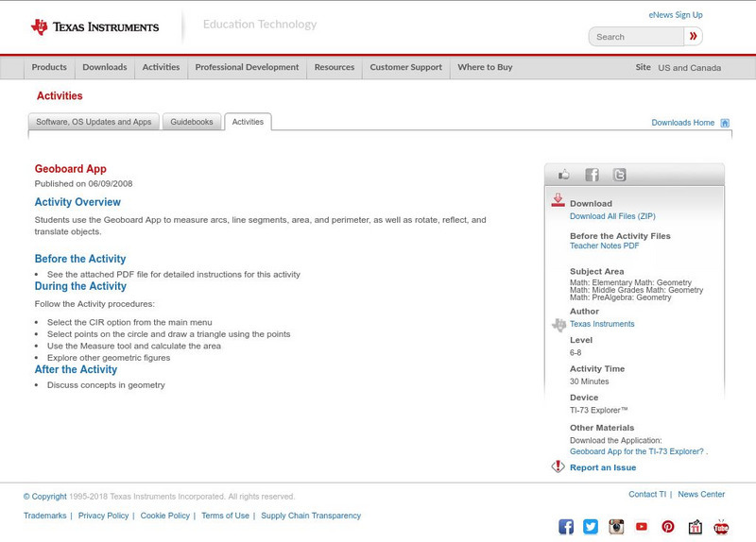Click the Activity Overview heading
Screen dimensions: 756x542
coord(77,202)
